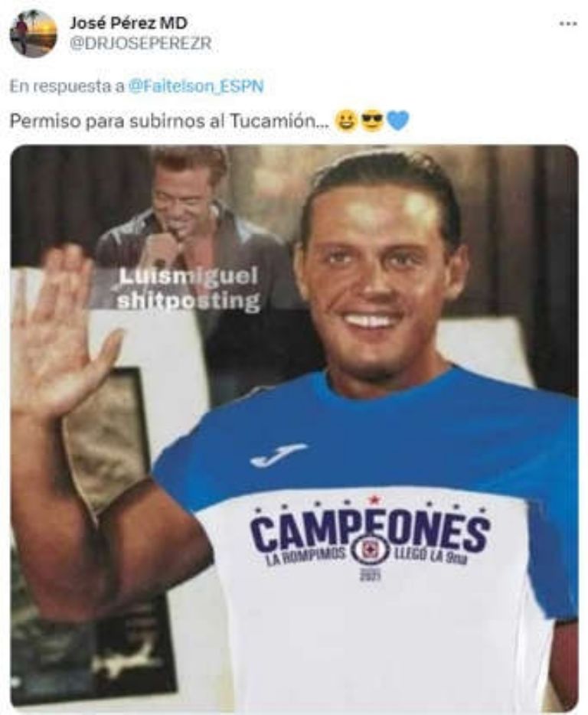Click the sunglasses face emoji

[x=372, y=122]
